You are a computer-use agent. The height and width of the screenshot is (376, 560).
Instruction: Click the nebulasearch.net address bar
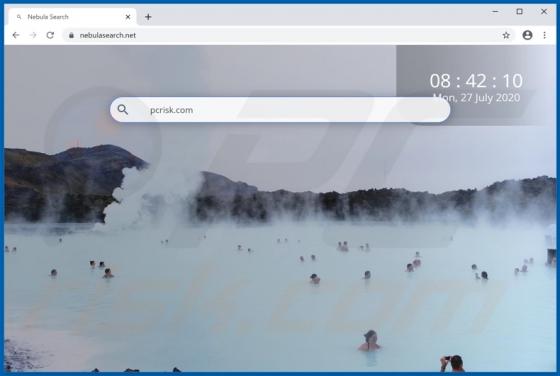tap(289, 35)
